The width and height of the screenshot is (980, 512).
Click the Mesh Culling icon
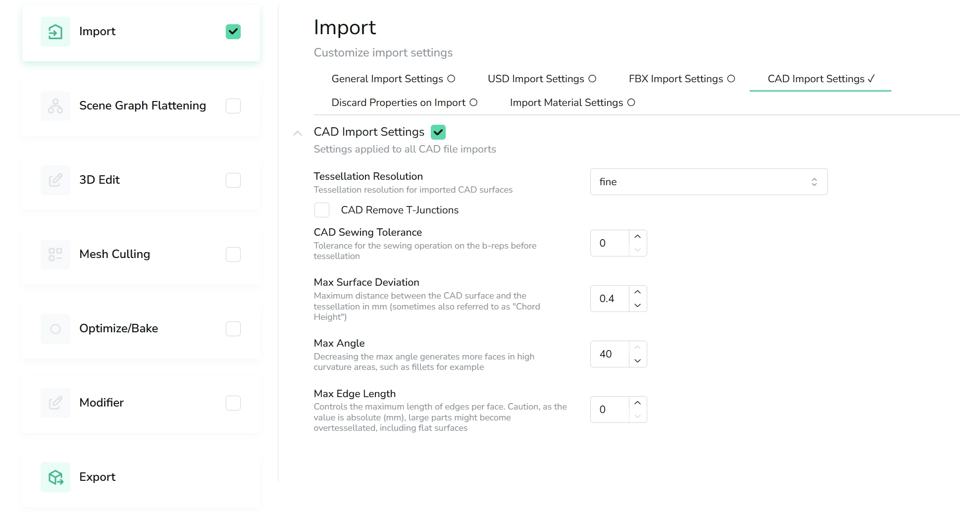pyautogui.click(x=55, y=255)
